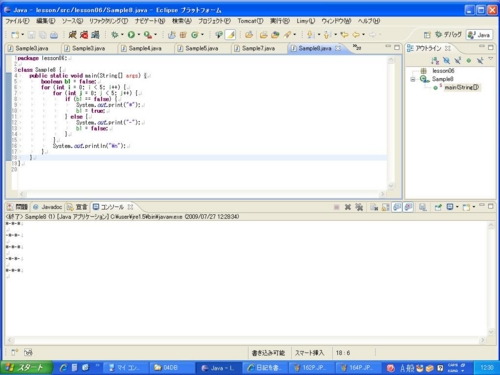Click the スタート button

(x=26, y=368)
